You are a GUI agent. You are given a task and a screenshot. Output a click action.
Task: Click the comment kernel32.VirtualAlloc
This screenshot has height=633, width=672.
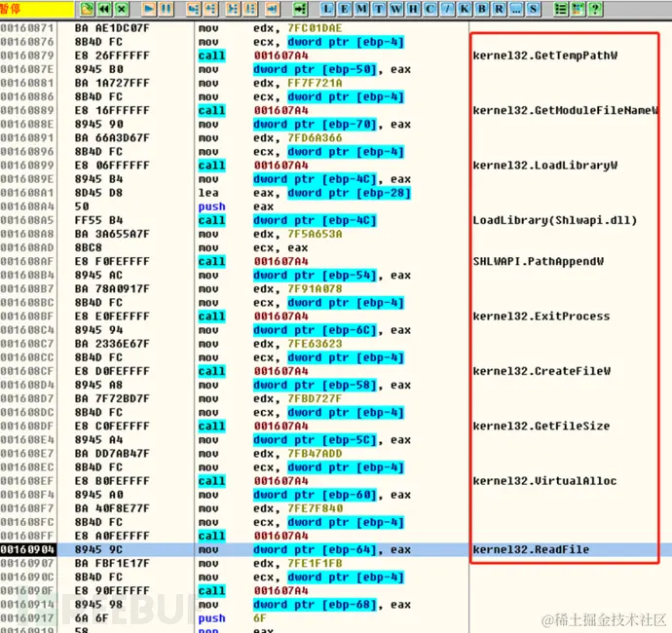click(x=544, y=481)
